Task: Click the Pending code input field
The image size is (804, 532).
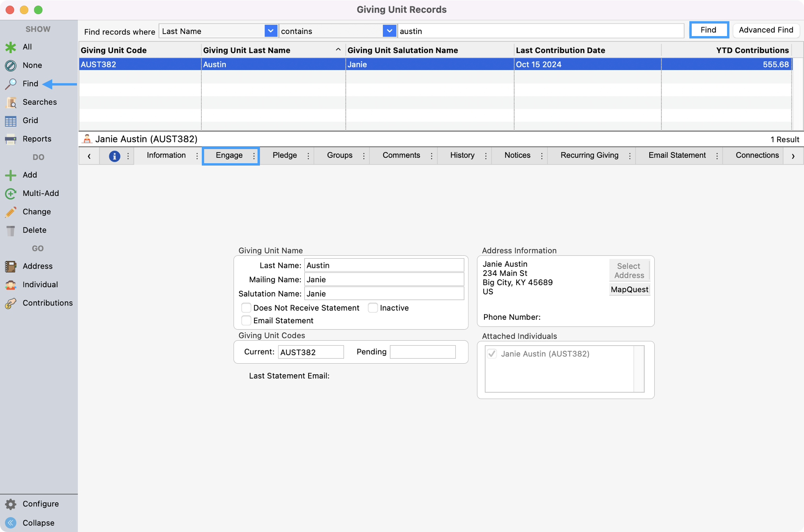Action: pyautogui.click(x=422, y=352)
